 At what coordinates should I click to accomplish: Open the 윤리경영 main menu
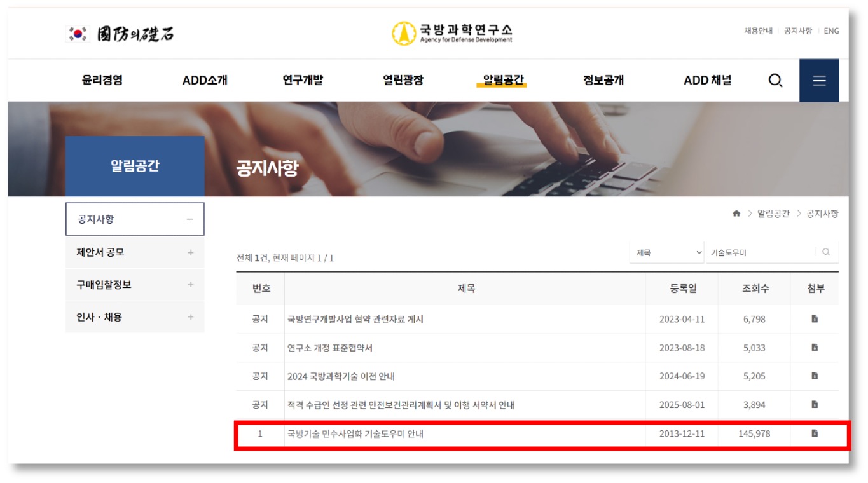tap(102, 80)
